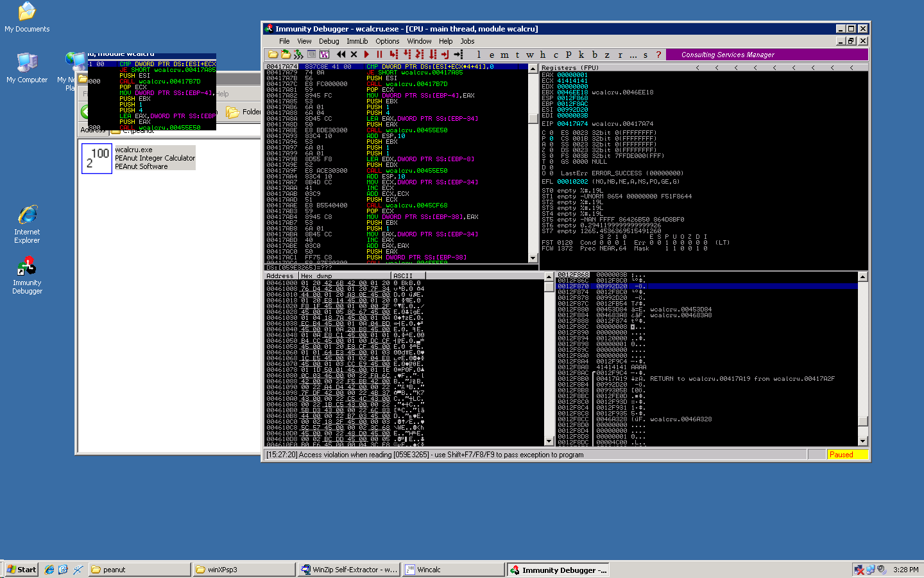Viewport: 924px width, 578px height.
Task: Click the Step over icon
Action: (x=407, y=55)
